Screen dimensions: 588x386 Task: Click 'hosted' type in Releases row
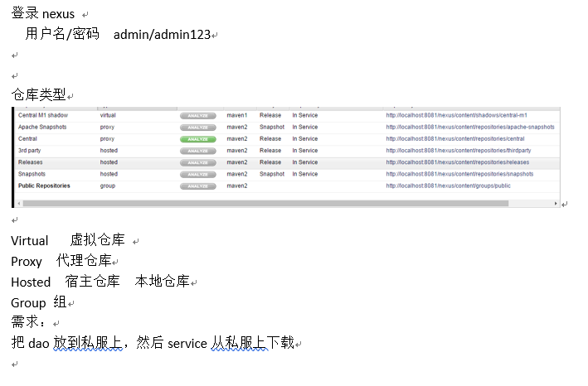pos(109,162)
